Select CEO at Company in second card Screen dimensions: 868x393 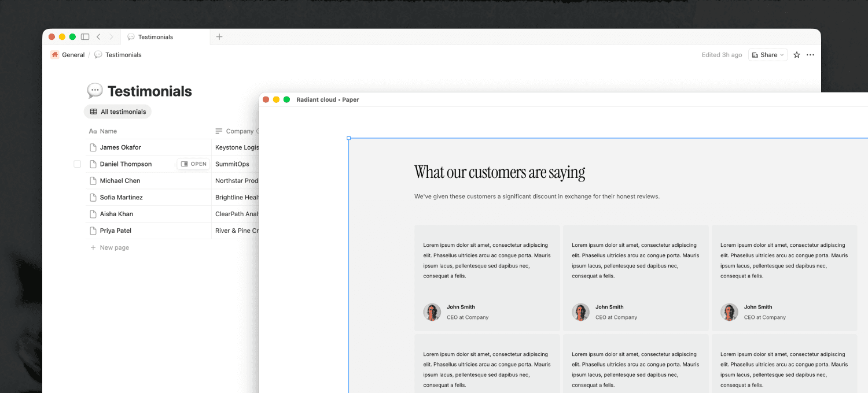click(616, 317)
